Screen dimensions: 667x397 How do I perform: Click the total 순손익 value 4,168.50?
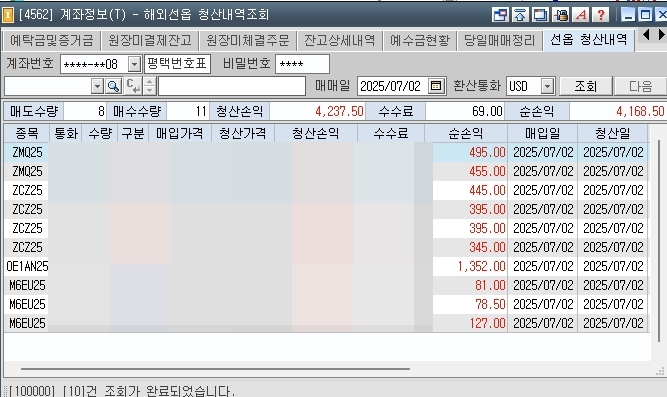click(618, 111)
